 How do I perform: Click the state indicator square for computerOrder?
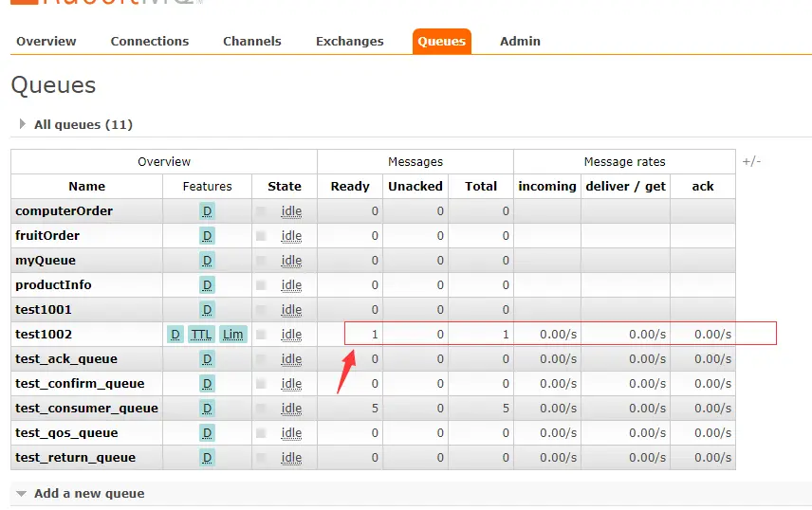click(261, 211)
